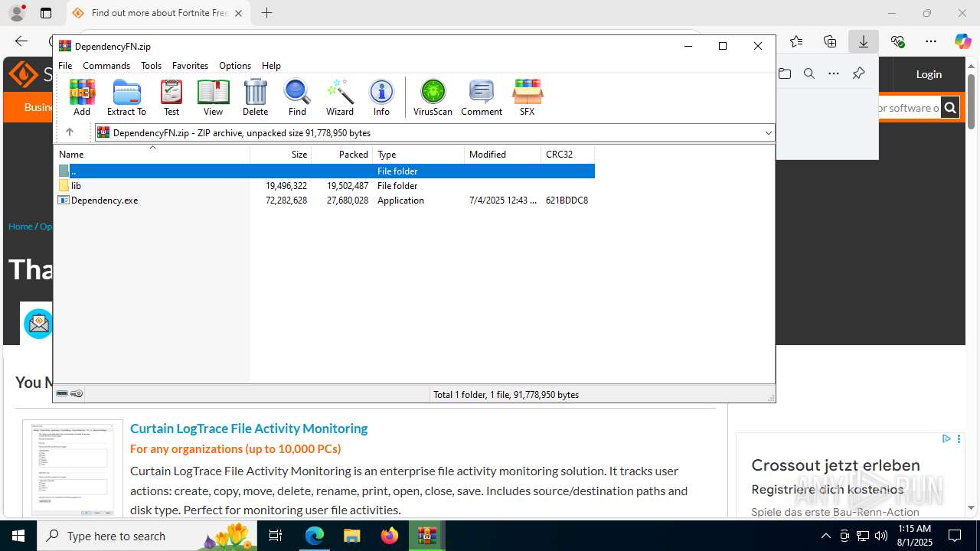This screenshot has width=980, height=551.
Task: Open more options in downloads panel
Action: point(834,73)
